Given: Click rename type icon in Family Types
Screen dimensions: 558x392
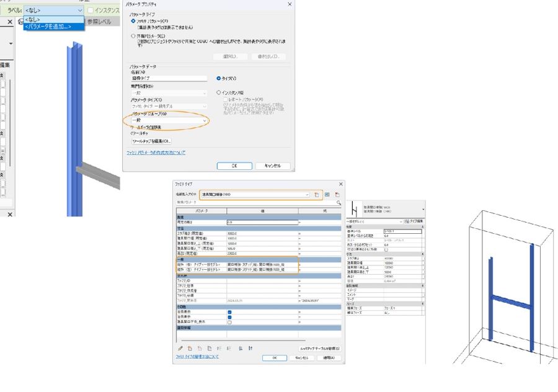Looking at the screenshot, I should [x=327, y=194].
